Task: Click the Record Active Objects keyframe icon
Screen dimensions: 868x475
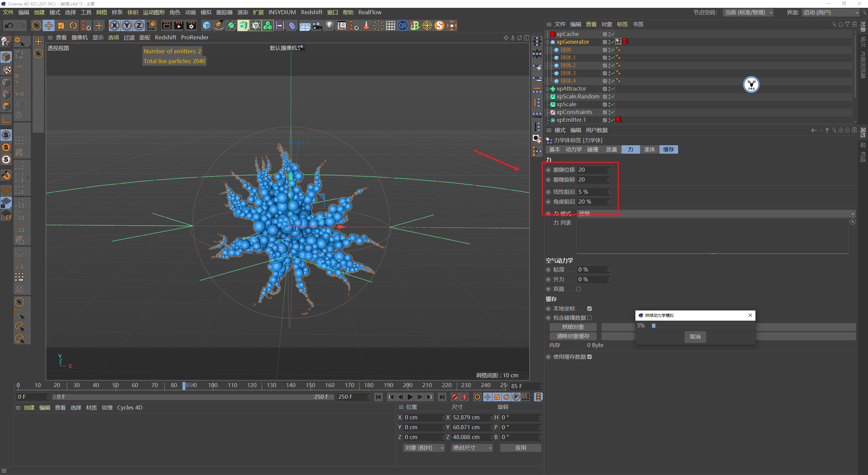Action: pos(455,397)
